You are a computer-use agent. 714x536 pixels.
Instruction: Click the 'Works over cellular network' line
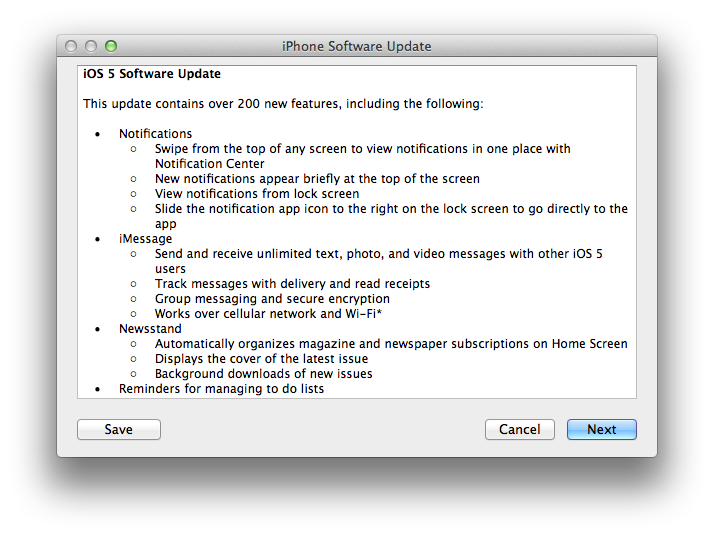pyautogui.click(x=268, y=314)
